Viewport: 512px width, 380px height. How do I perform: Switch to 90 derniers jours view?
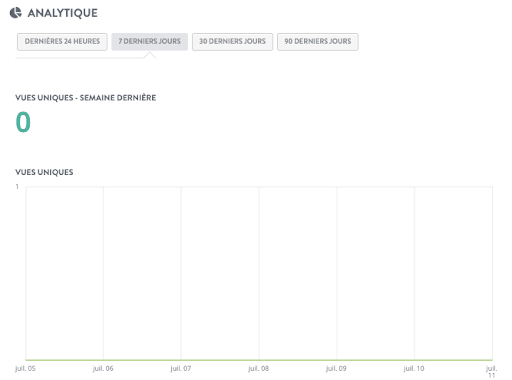[x=318, y=42]
